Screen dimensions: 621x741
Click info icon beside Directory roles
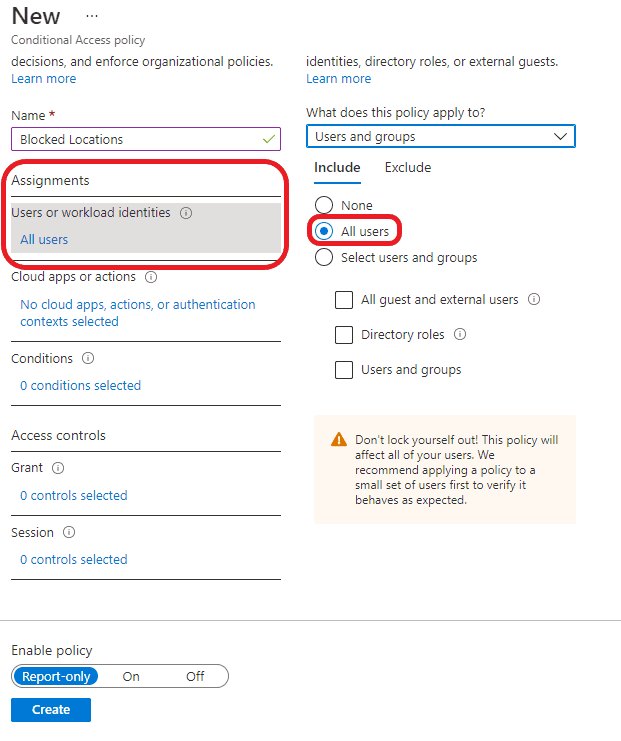point(460,335)
